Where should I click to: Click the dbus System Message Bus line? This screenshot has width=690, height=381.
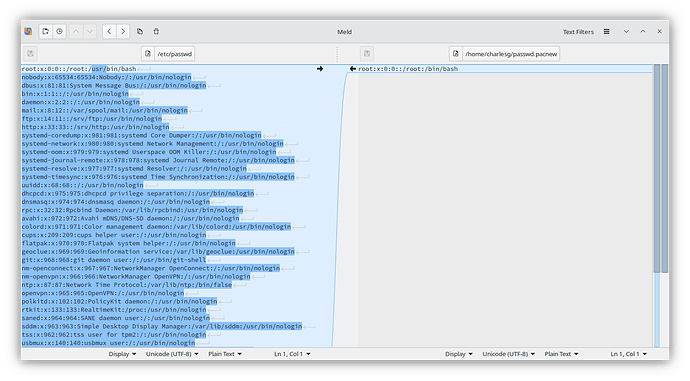(x=114, y=85)
